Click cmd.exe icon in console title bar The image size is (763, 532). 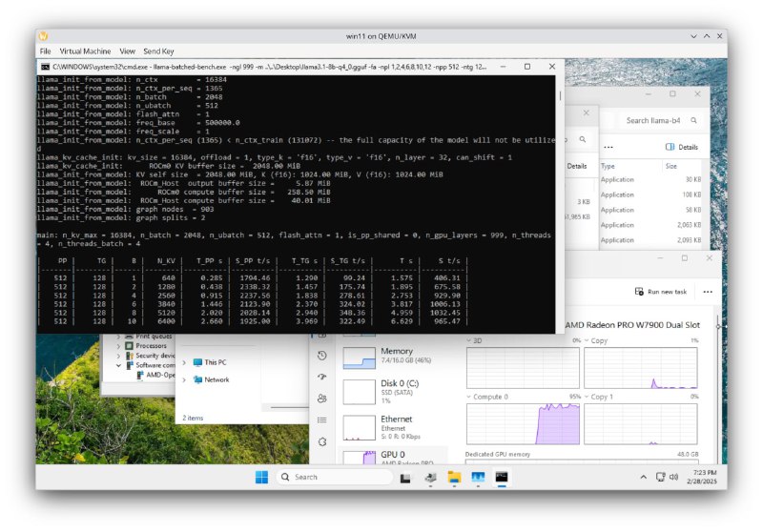(x=45, y=67)
